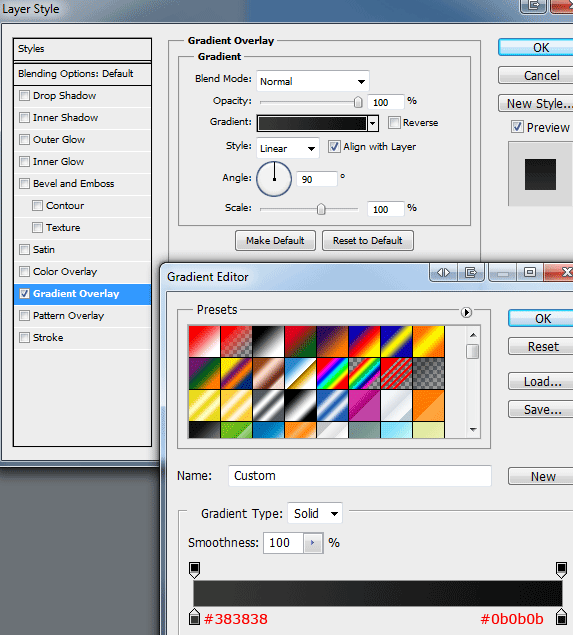Adjust the Angle dial
Screen dimensions: 573x635
(274, 179)
